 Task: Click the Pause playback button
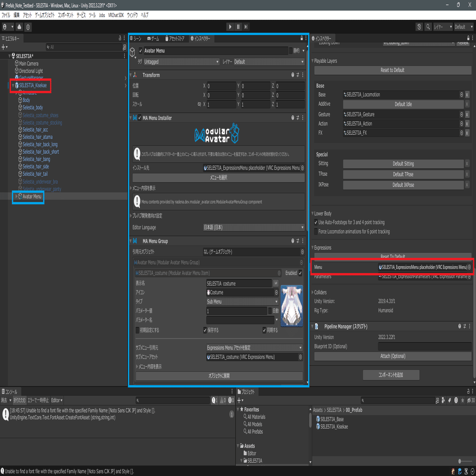[x=238, y=27]
